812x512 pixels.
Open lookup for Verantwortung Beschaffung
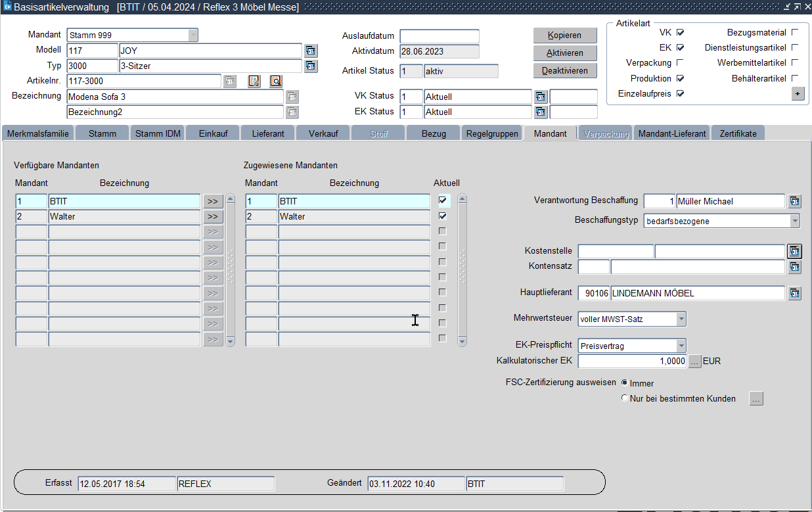[x=794, y=201]
